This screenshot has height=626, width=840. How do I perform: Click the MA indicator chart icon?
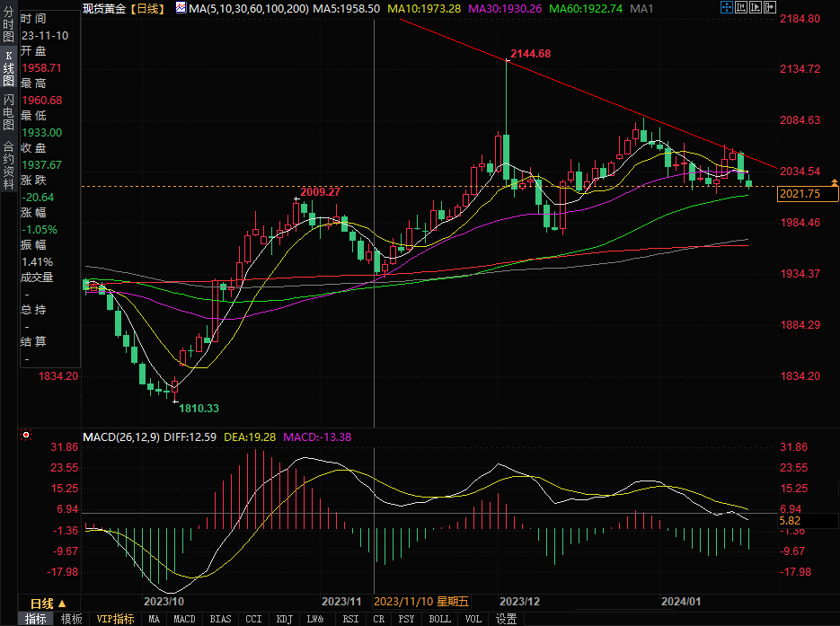[181, 8]
